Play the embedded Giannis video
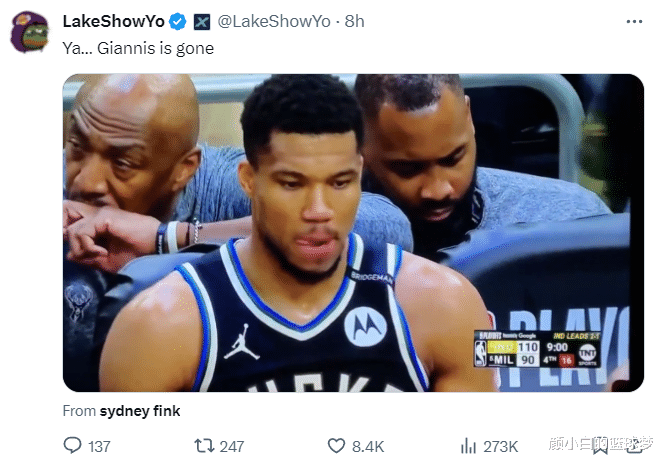The height and width of the screenshot is (461, 661). point(353,233)
